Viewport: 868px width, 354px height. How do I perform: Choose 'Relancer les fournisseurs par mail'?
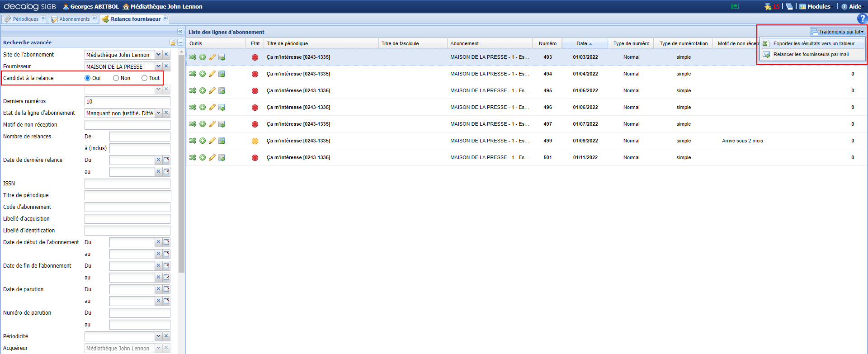point(811,55)
